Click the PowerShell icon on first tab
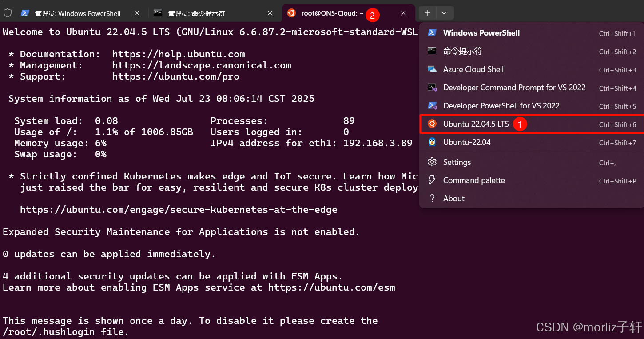Image resolution: width=644 pixels, height=339 pixels. tap(25, 13)
